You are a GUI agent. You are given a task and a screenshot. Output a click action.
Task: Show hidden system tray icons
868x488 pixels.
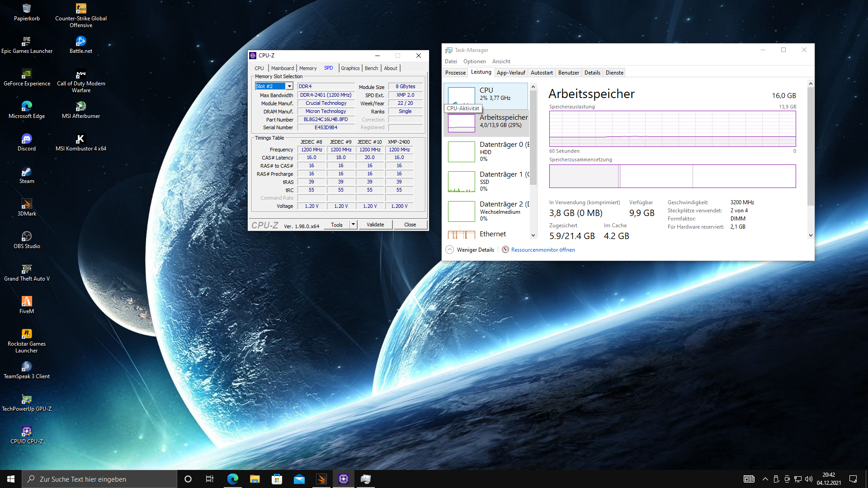(765, 479)
